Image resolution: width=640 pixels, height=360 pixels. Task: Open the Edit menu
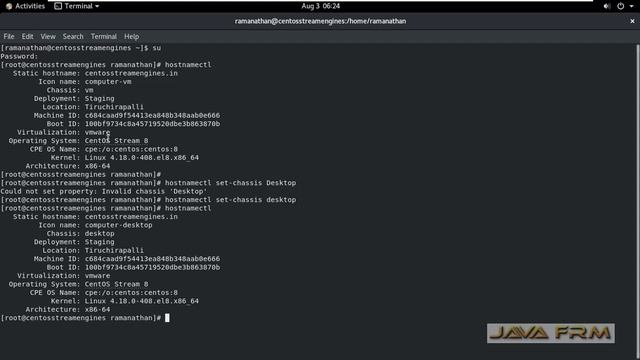(27, 36)
